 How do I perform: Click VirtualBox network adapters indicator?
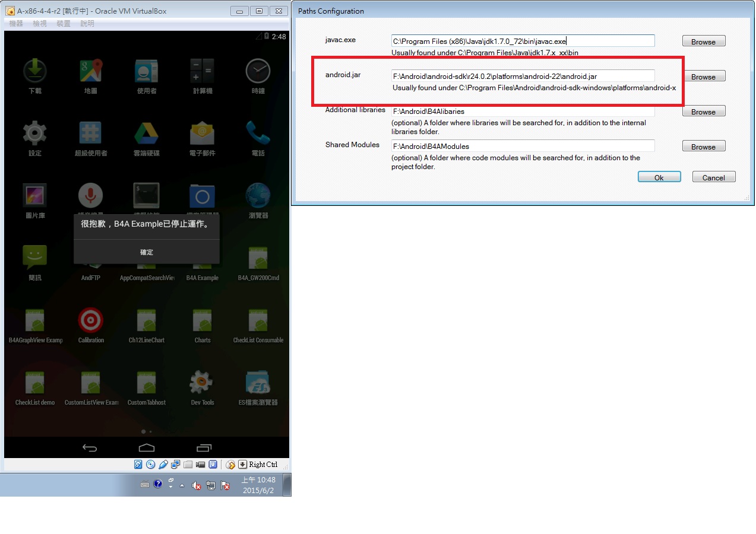(175, 465)
